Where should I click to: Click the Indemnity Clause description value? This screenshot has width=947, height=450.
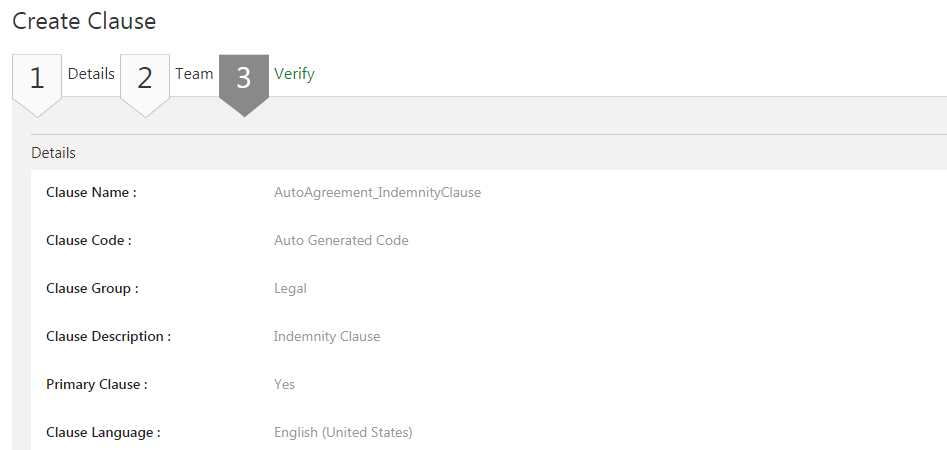coord(327,336)
